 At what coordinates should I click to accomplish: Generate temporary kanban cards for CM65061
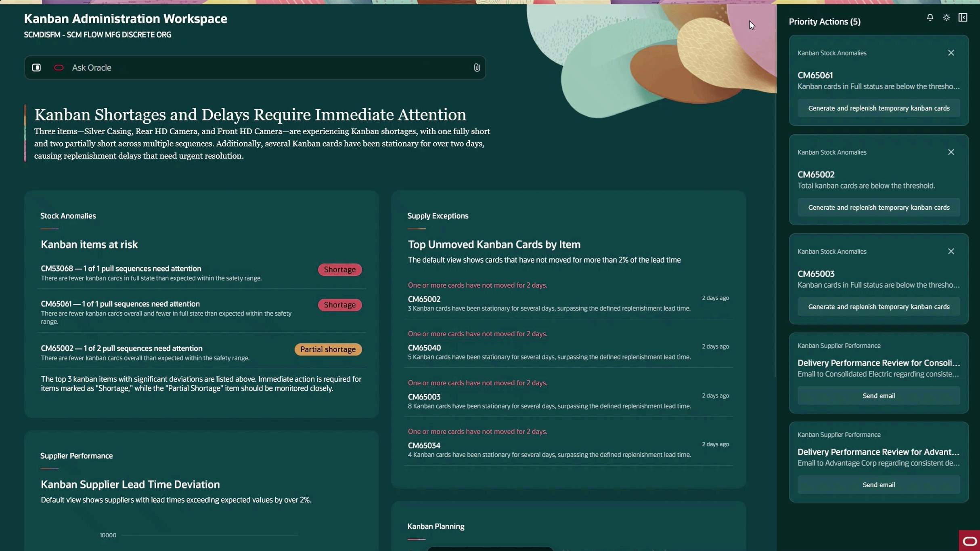(x=879, y=108)
